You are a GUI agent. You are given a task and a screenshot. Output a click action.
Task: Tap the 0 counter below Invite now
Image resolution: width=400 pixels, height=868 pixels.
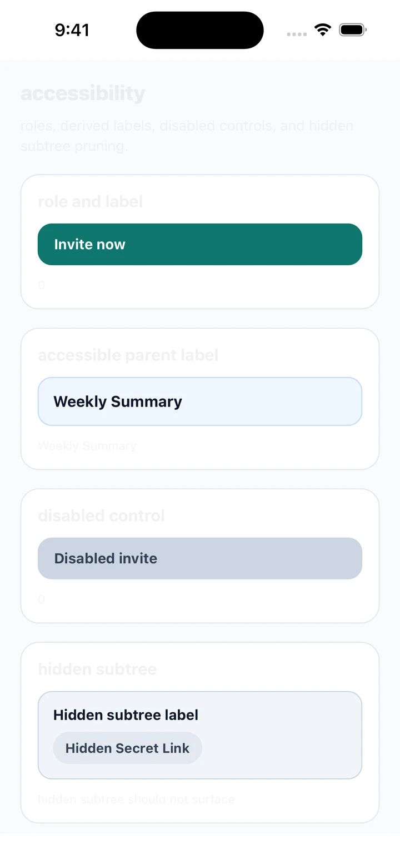(42, 285)
